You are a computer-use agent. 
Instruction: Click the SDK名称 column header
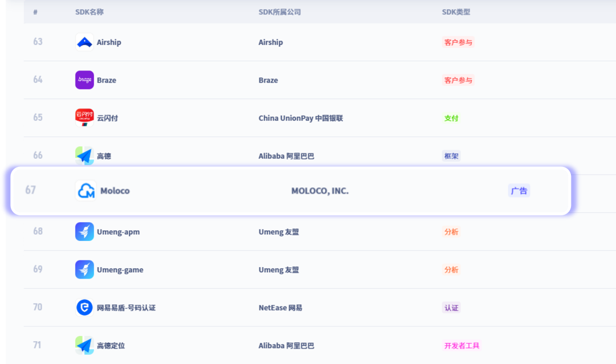pyautogui.click(x=89, y=11)
